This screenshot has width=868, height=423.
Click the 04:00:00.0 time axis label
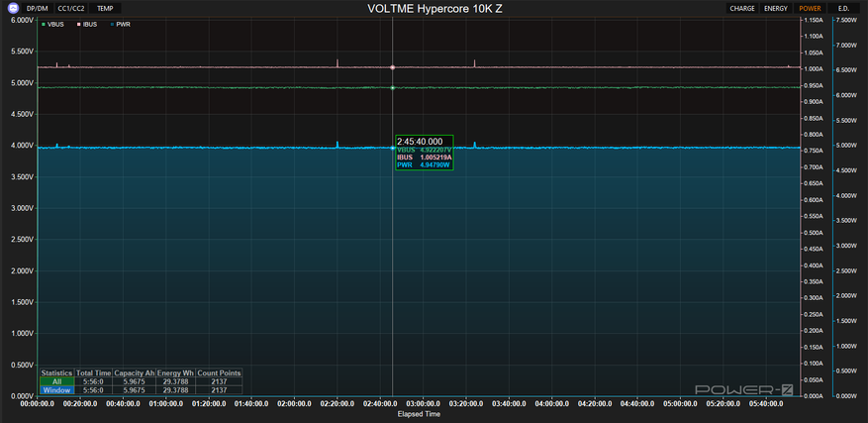(552, 404)
